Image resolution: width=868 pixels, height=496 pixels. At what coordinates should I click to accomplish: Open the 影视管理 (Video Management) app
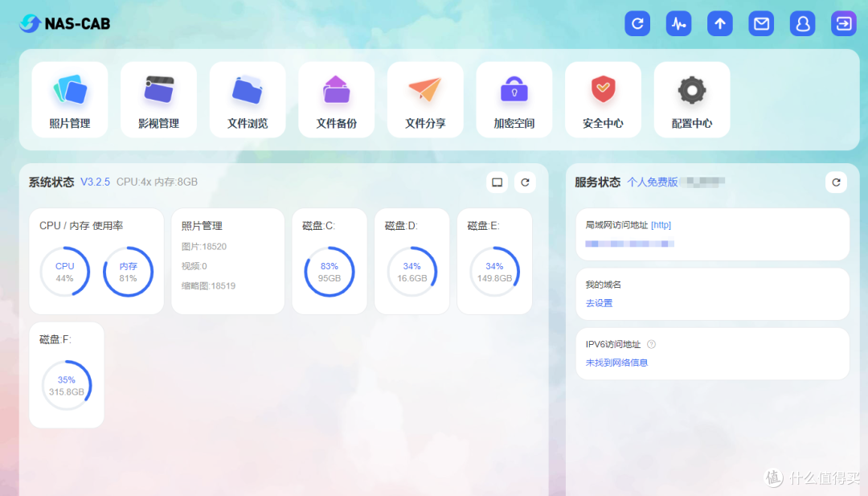158,99
